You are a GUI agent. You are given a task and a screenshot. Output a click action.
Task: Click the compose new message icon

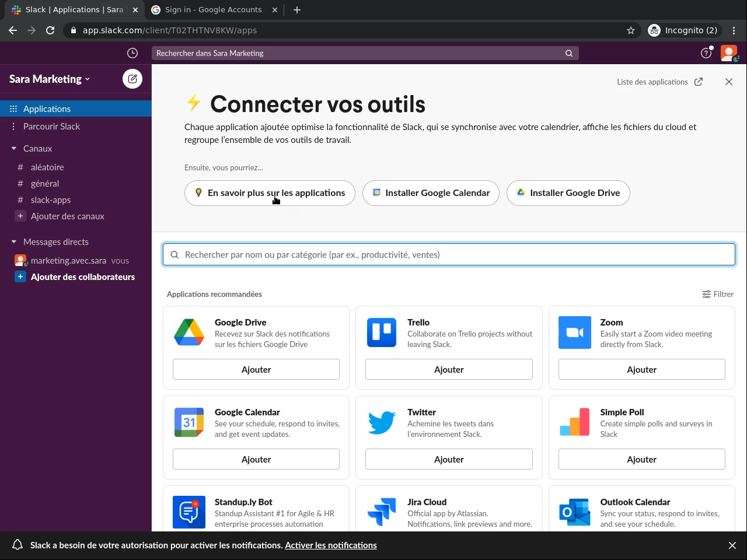(x=132, y=79)
